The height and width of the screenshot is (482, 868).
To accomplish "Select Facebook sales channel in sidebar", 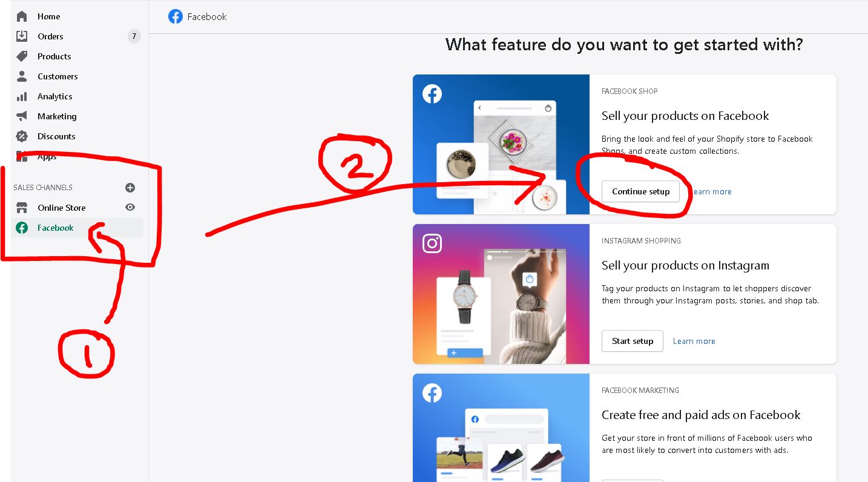I will pos(77,228).
